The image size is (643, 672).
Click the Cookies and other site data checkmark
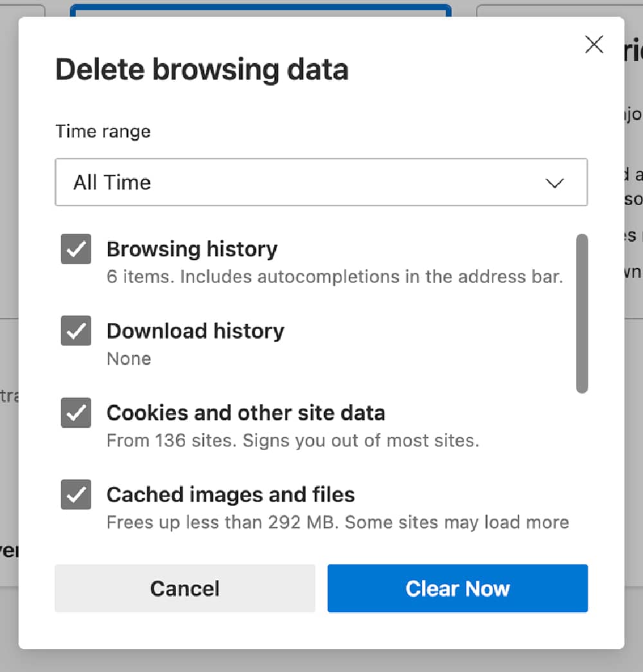[x=75, y=413]
